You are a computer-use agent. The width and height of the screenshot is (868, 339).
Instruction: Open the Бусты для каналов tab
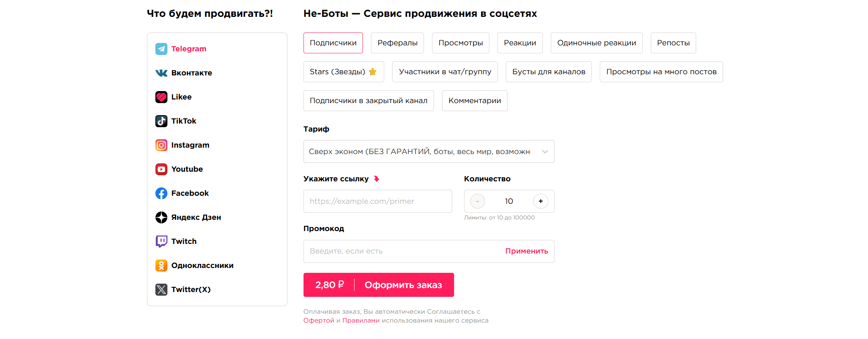[548, 72]
